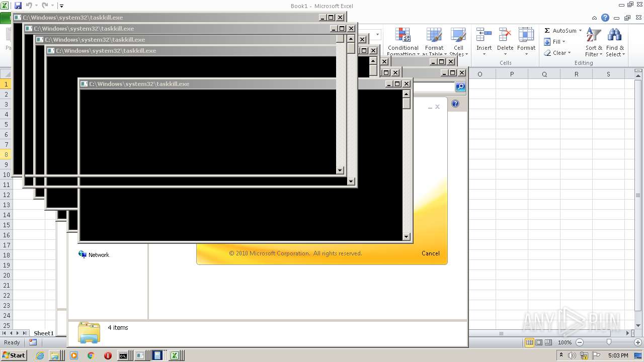
Task: Select Network in Explorer navigation pane
Action: [x=94, y=254]
